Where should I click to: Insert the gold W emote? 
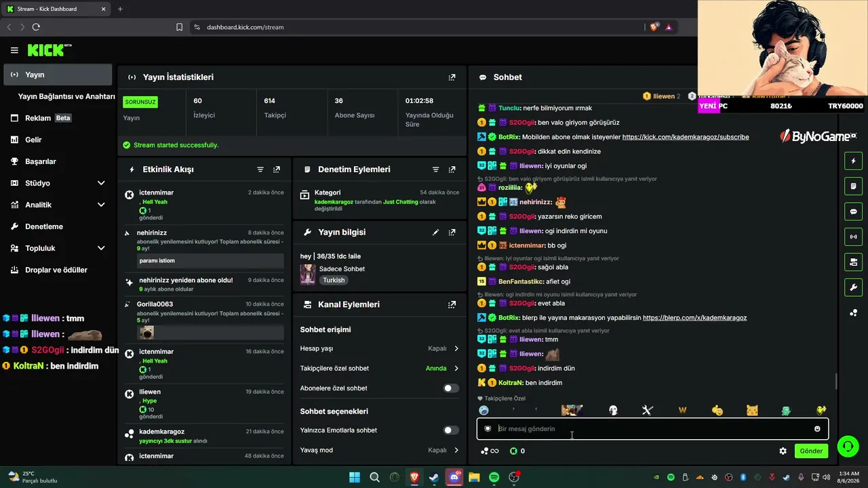point(682,410)
